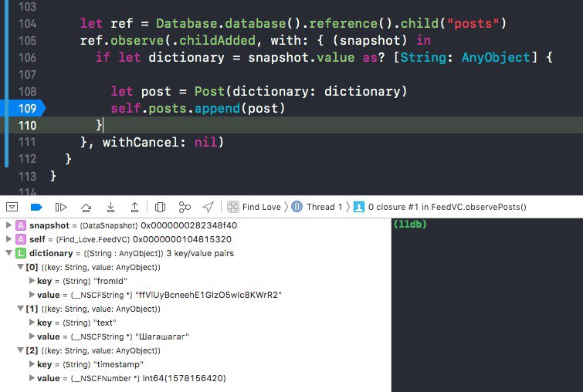Click the Simulate Location arrow icon
The width and height of the screenshot is (583, 392).
click(x=208, y=207)
